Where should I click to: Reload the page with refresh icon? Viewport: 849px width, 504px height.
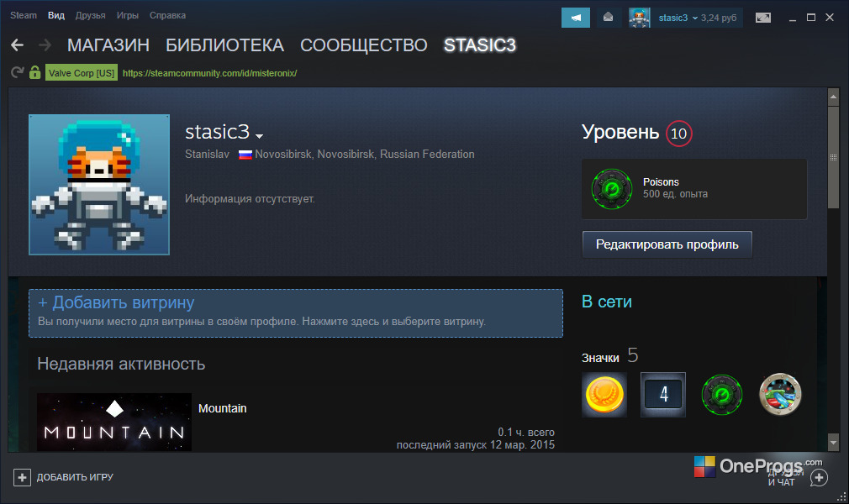(18, 72)
